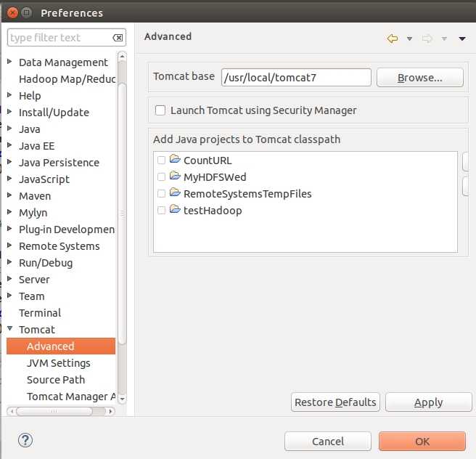
Task: Open the forward history dropdown arrow
Action: [444, 38]
